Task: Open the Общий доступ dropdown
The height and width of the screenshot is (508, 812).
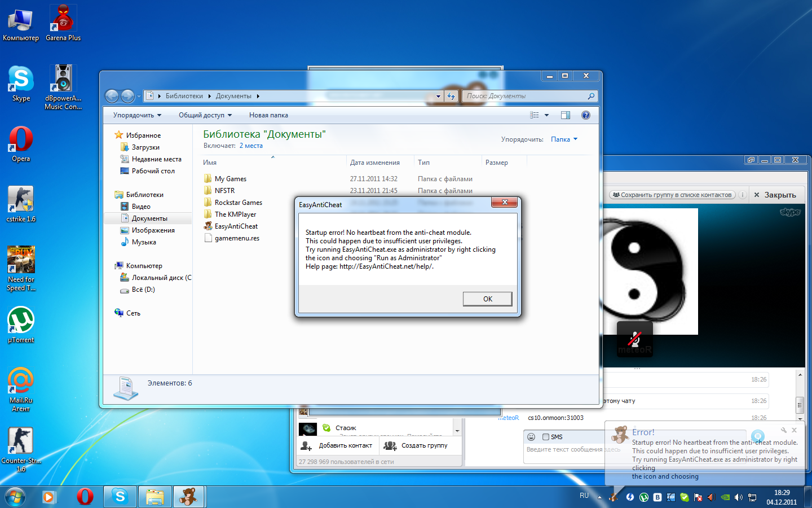Action: click(x=205, y=115)
